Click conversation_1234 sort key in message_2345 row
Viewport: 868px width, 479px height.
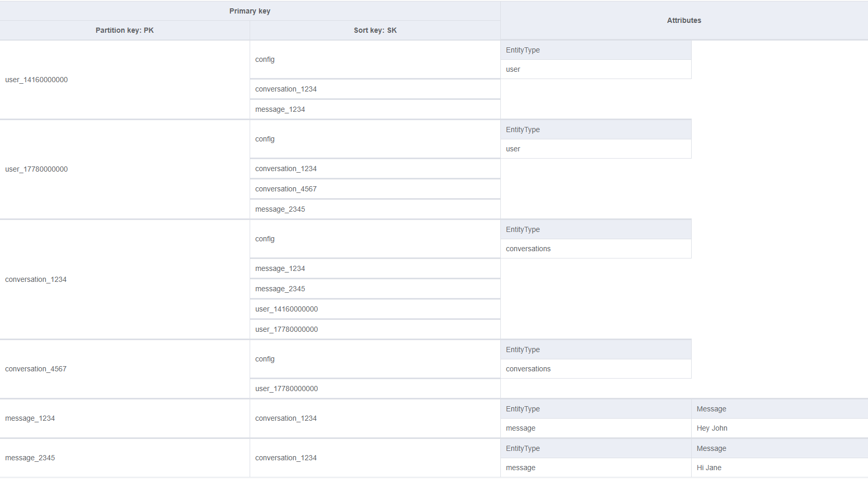point(375,458)
